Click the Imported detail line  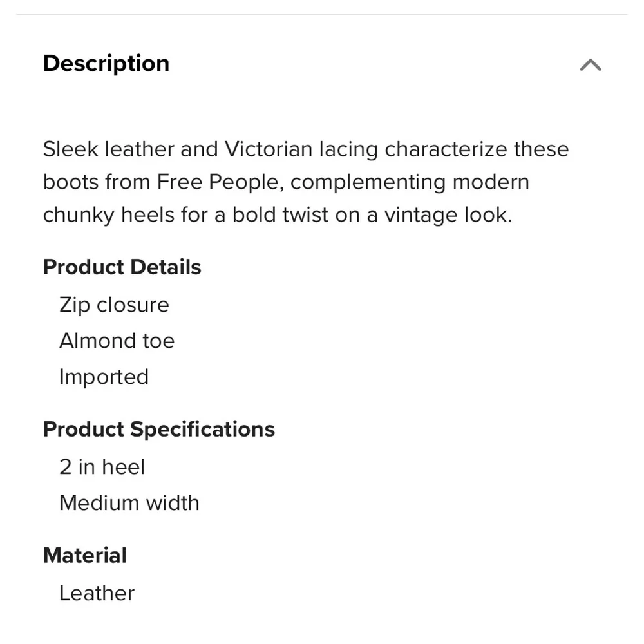click(104, 377)
